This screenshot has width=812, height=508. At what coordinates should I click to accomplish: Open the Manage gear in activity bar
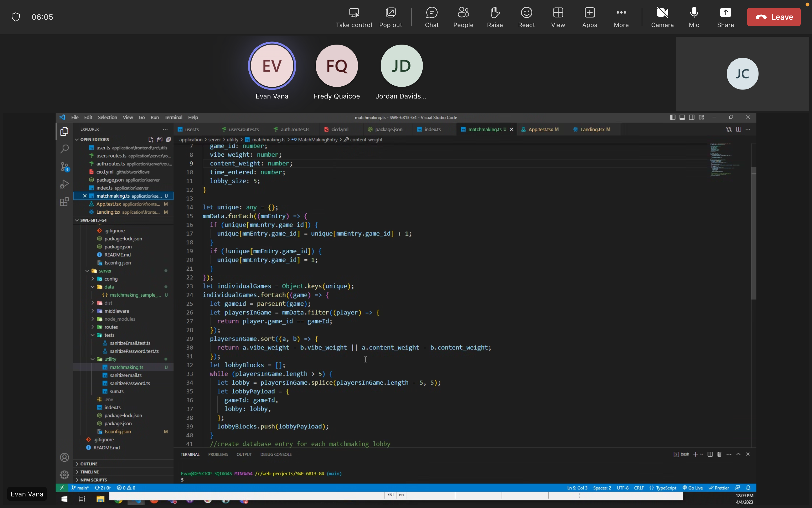click(64, 475)
